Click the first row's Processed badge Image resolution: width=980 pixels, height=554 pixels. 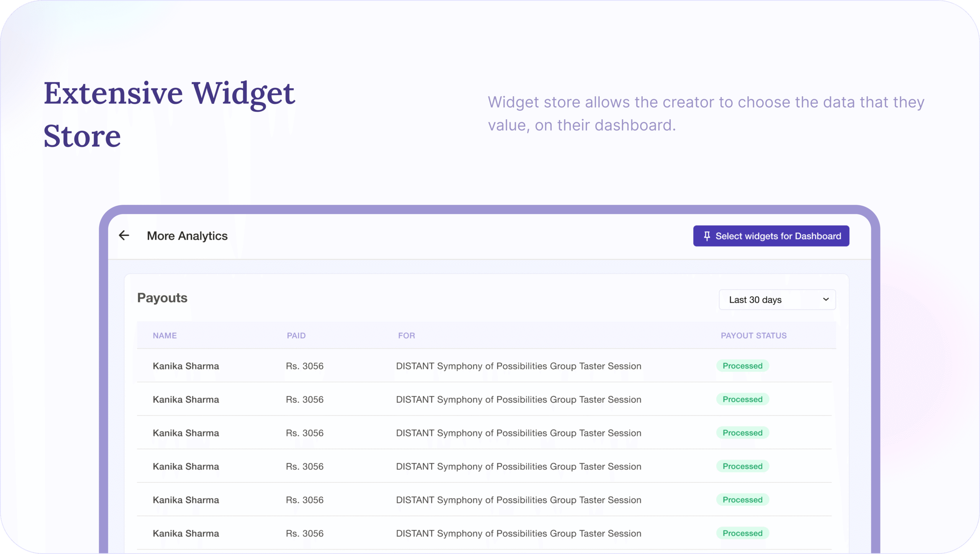click(x=742, y=366)
